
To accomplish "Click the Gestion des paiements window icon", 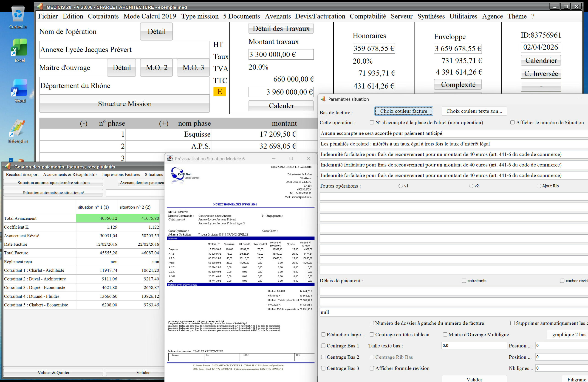I will 8,166.
